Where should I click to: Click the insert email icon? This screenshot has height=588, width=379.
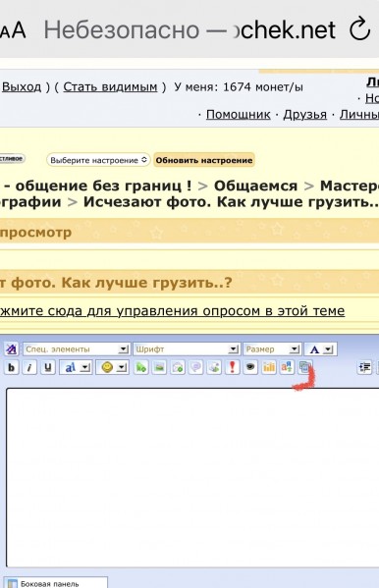178,367
